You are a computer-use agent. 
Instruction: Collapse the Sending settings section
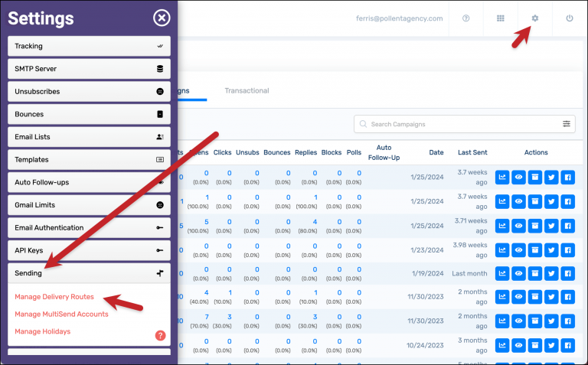[89, 273]
